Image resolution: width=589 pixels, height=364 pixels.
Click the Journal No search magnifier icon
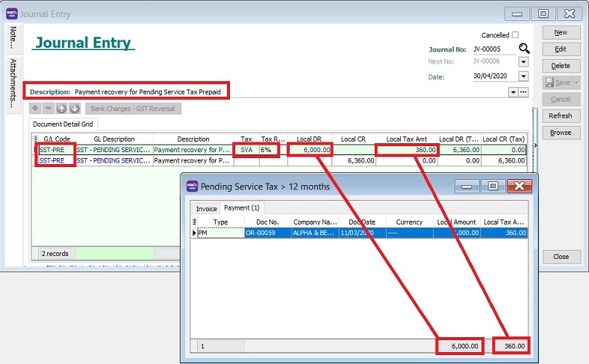[524, 48]
